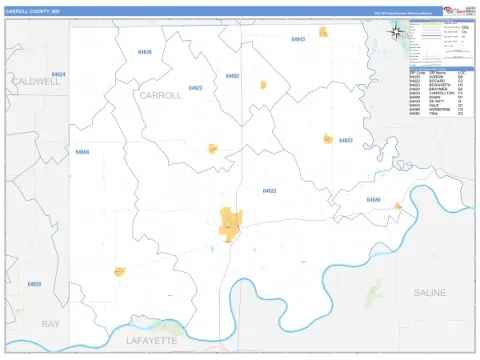The width and height of the screenshot is (480, 360).
Task: Click the CARROLL county name label
Action: click(x=160, y=96)
